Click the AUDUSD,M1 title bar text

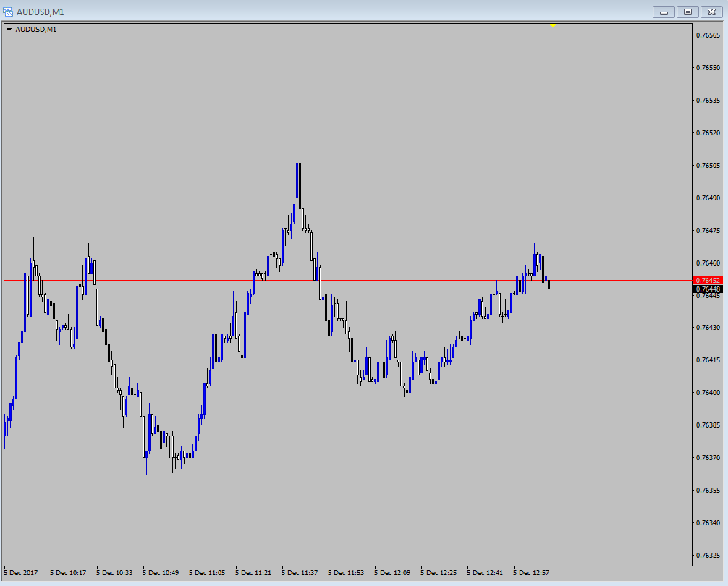coord(41,12)
